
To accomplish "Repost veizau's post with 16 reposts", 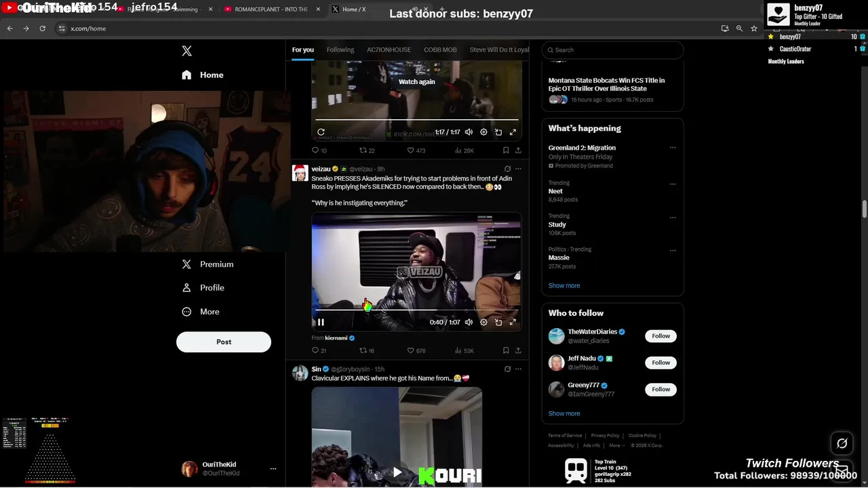I will pyautogui.click(x=367, y=350).
